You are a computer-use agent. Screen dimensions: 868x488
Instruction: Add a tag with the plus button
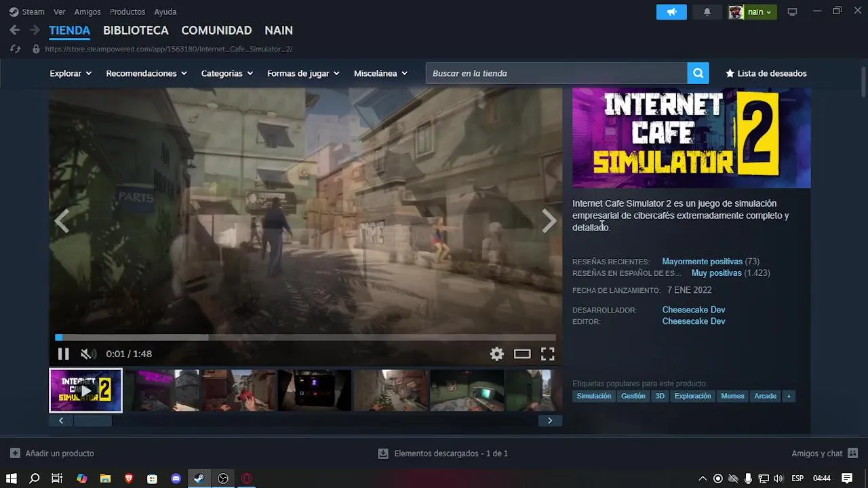[x=789, y=396]
